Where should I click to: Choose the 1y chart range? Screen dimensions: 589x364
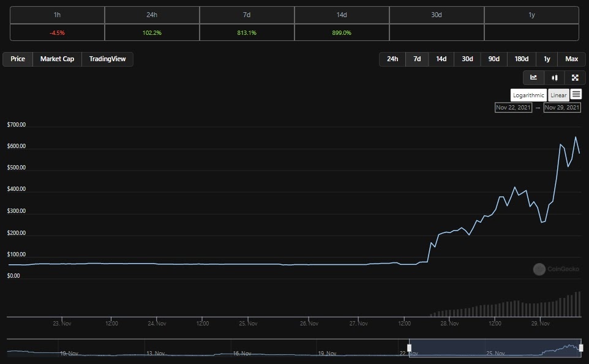click(x=547, y=59)
